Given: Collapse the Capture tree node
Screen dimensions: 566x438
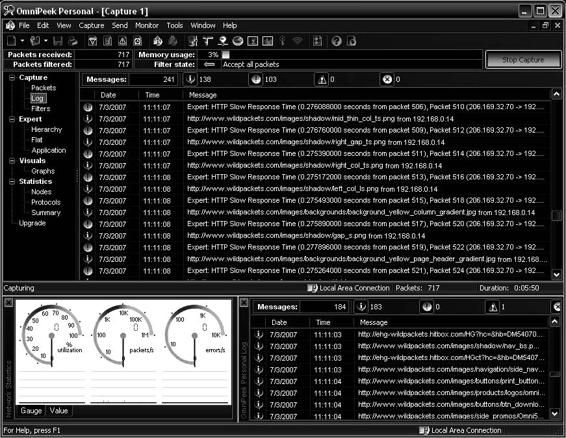Looking at the screenshot, I should click(x=12, y=78).
